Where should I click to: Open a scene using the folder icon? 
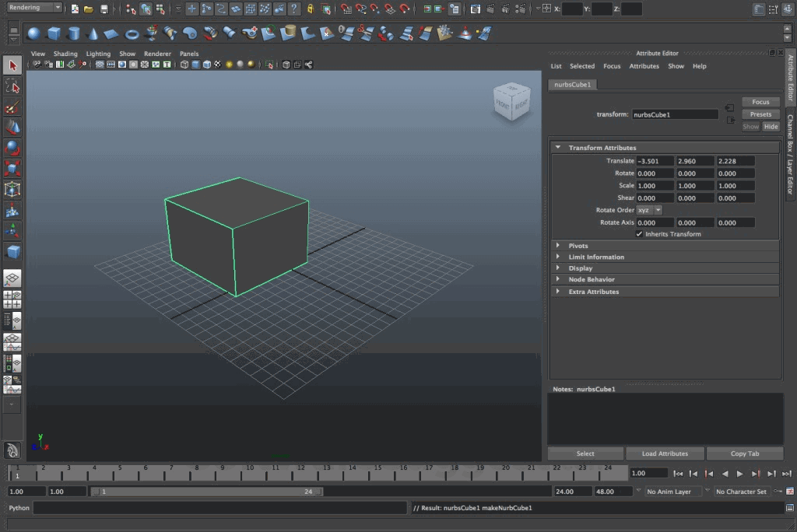click(90, 8)
